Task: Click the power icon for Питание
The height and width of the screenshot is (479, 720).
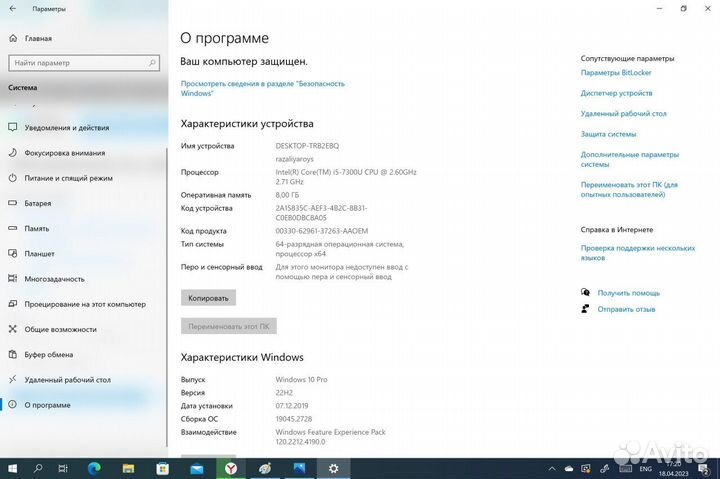Action: pyautogui.click(x=13, y=178)
